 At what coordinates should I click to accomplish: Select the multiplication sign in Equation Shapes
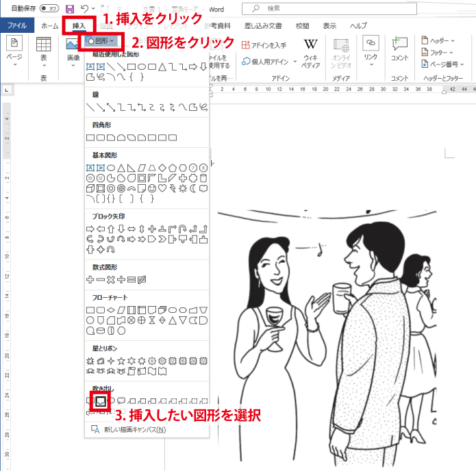(111, 279)
